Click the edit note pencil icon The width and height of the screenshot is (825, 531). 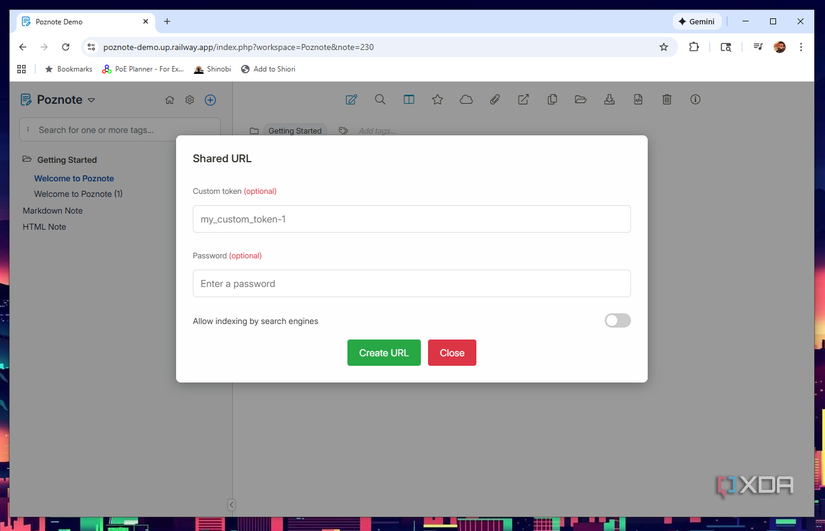pyautogui.click(x=351, y=99)
